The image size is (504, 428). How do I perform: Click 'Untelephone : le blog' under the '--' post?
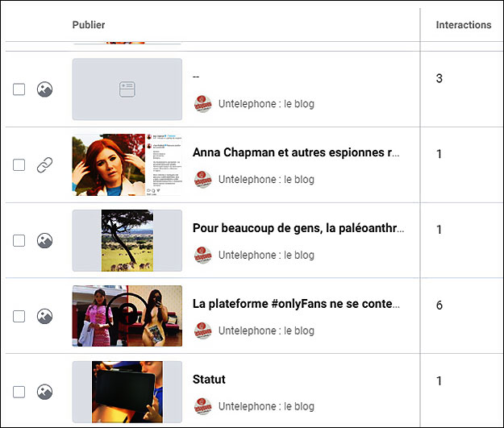[266, 104]
